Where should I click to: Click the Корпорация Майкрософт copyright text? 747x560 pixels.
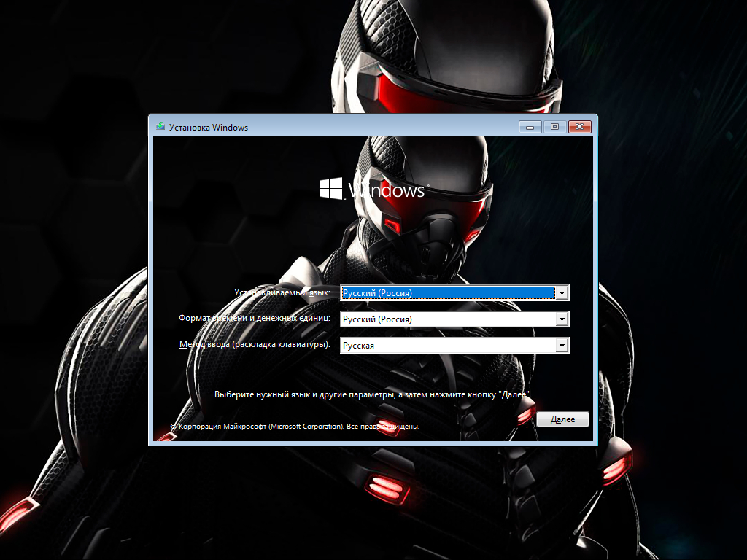(295, 426)
